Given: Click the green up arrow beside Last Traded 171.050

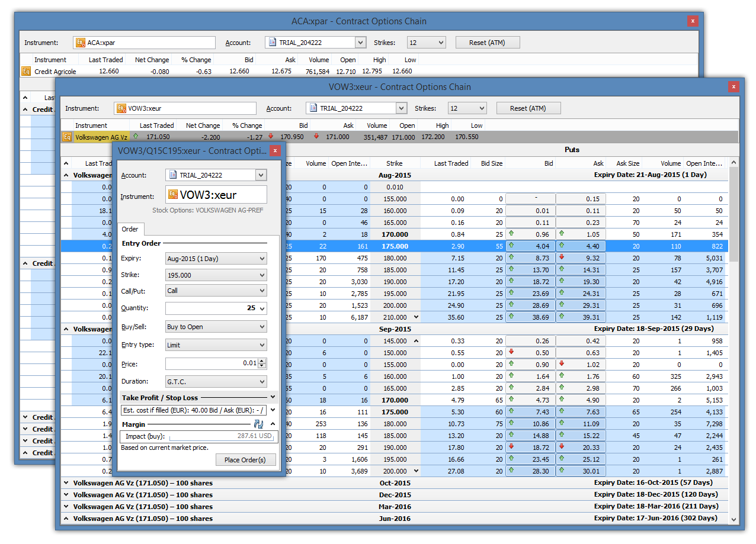Looking at the screenshot, I should (x=136, y=136).
